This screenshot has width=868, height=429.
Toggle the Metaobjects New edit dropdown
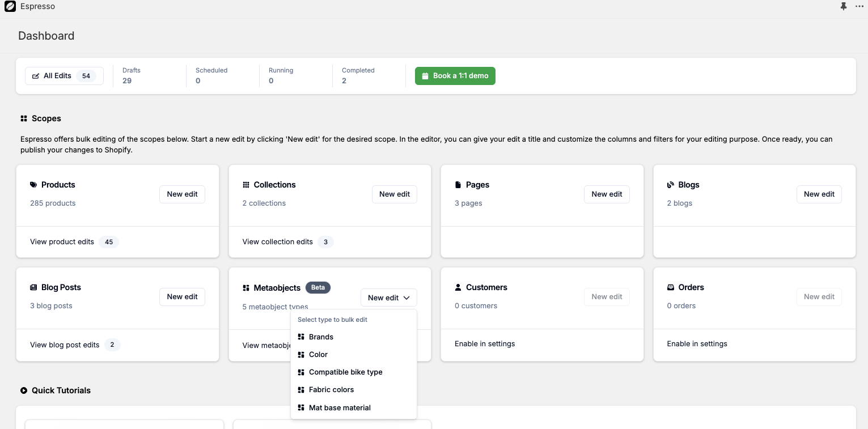point(388,298)
